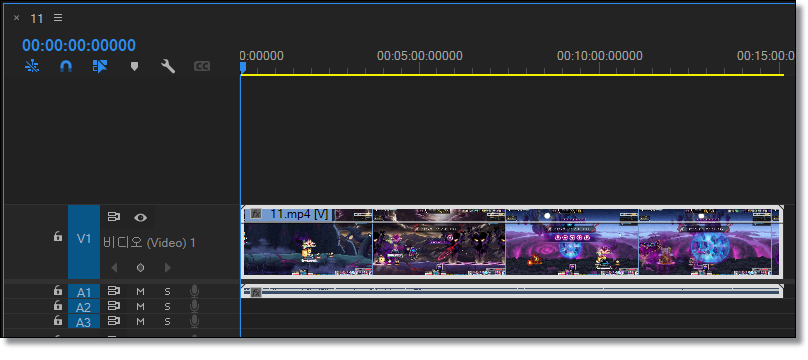Toggle sync lock for A3 track
The height and width of the screenshot is (360, 808).
(113, 321)
